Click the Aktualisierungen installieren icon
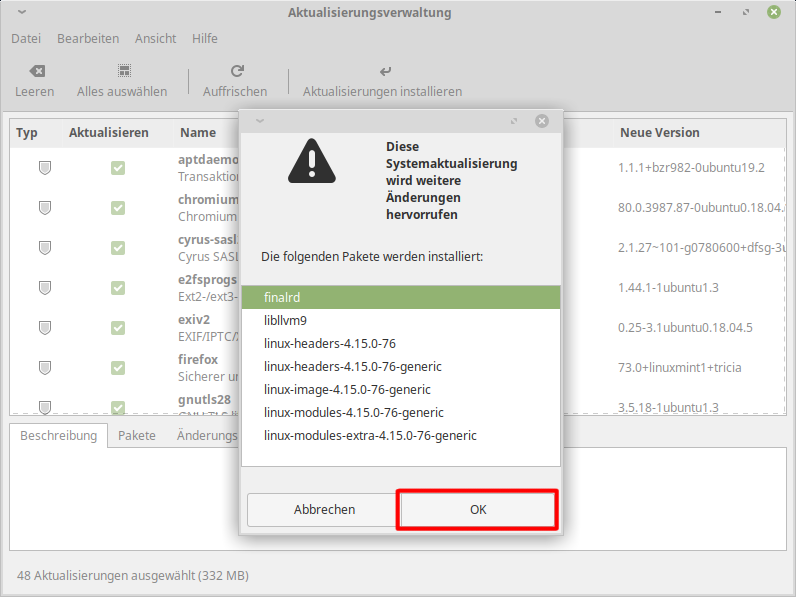This screenshot has height=597, width=796. [384, 72]
